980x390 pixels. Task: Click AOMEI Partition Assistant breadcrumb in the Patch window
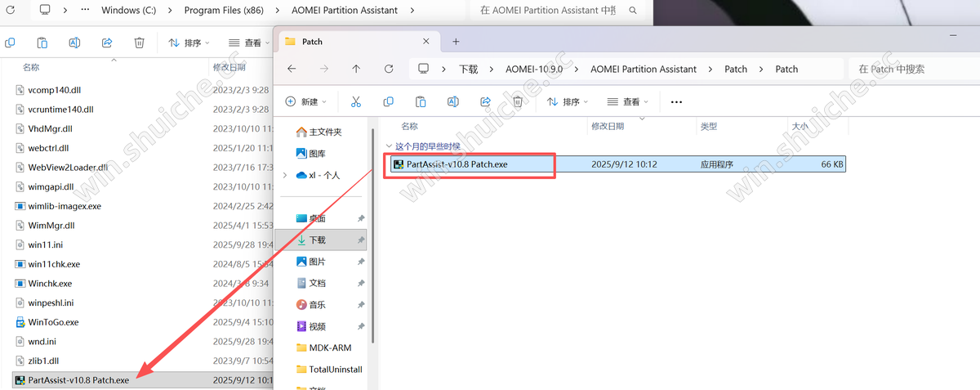[x=644, y=69]
